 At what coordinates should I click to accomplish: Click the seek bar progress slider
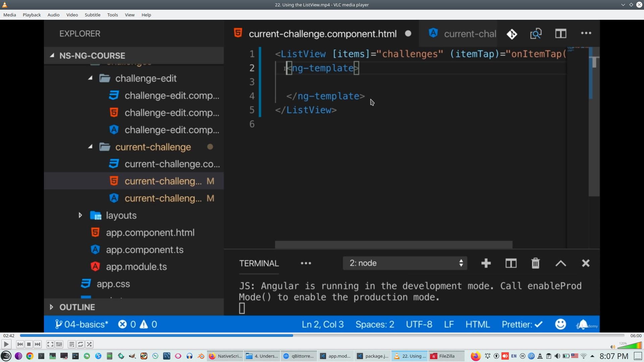click(322, 336)
